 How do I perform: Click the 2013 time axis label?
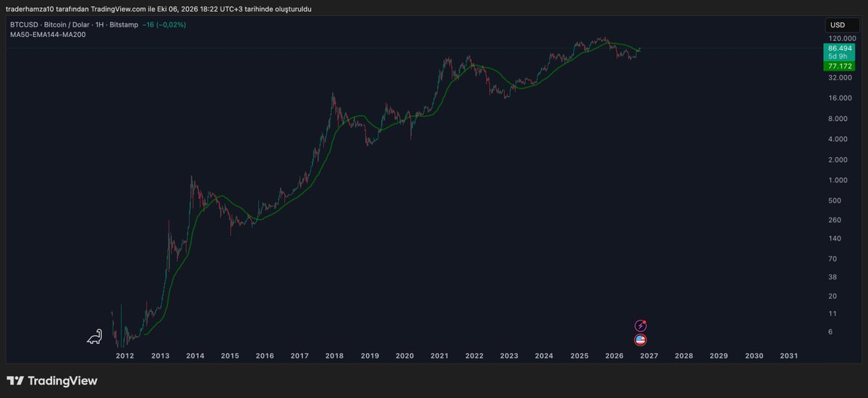tap(160, 356)
